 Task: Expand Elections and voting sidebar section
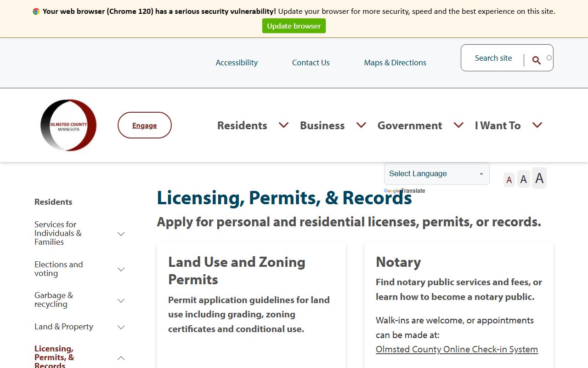[x=121, y=269]
